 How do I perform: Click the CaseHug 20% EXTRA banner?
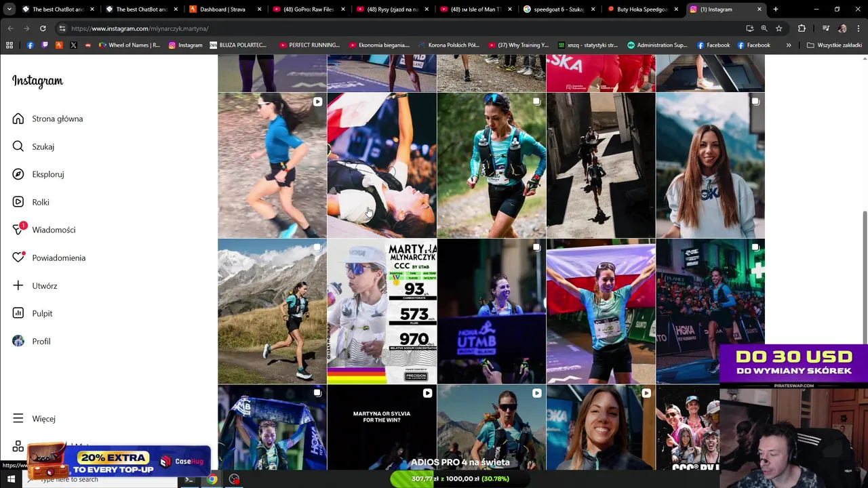tap(119, 461)
